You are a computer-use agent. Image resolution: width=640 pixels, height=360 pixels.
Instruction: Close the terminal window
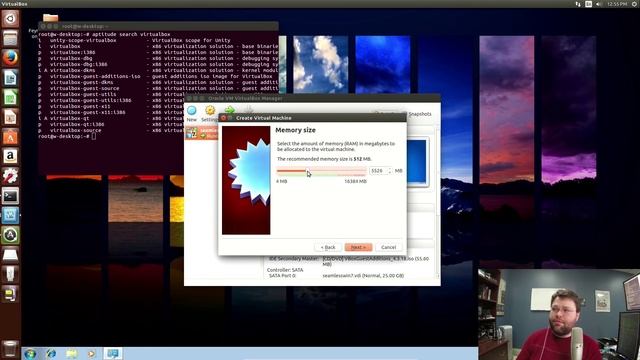pos(43,26)
